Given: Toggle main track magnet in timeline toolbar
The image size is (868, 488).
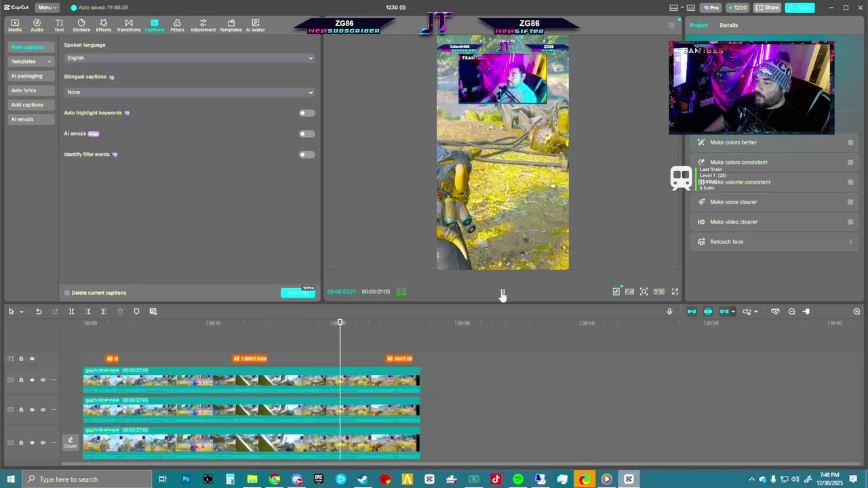Looking at the screenshot, I should (692, 311).
